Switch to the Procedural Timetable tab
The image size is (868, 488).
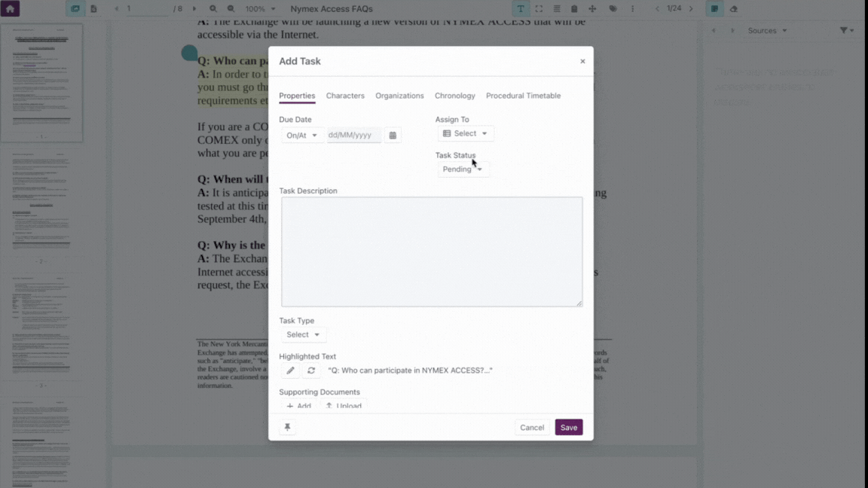coord(523,96)
